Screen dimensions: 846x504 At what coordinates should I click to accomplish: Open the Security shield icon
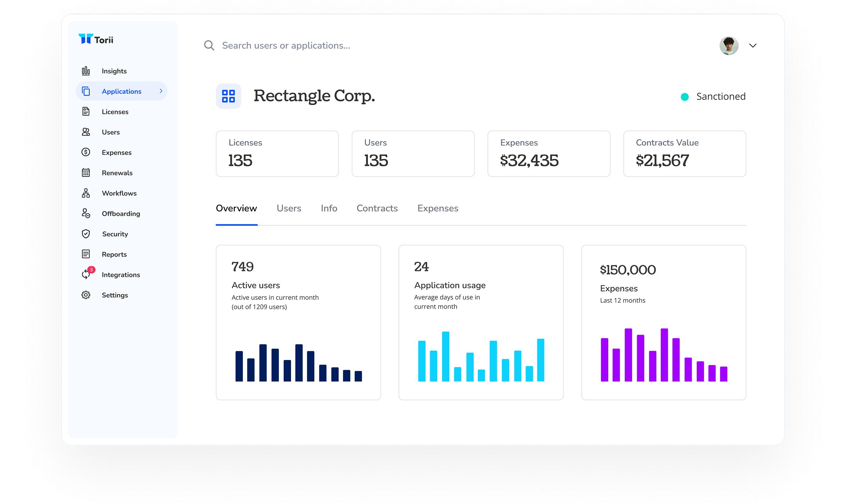(86, 234)
